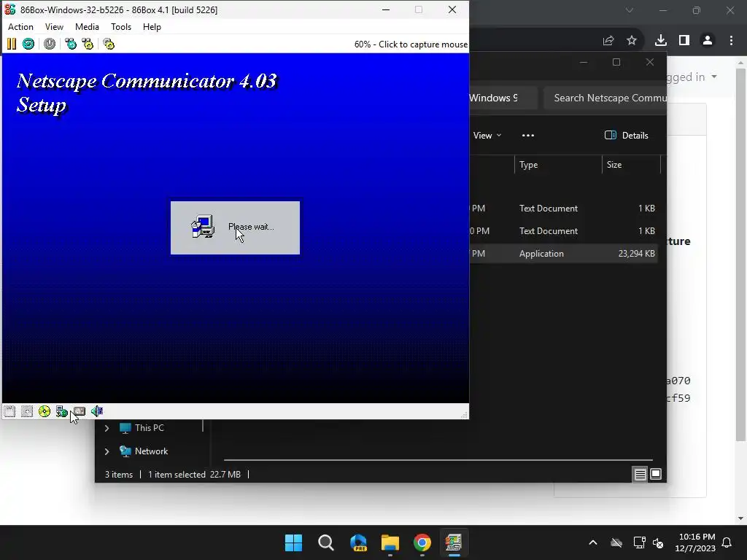
Task: Click the teal hard reset icon in 86Box toolbar
Action: [x=28, y=44]
